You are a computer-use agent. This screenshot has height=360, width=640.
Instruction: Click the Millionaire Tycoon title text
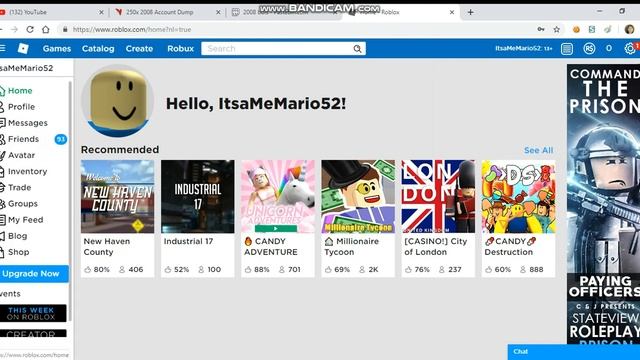[351, 247]
